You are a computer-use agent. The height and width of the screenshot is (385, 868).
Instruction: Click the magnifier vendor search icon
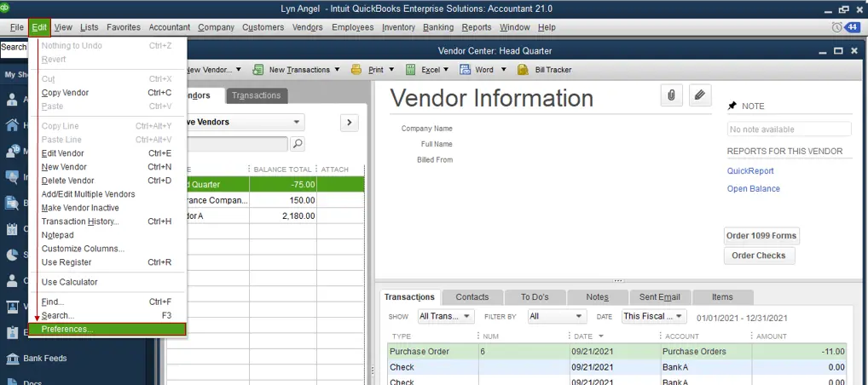pyautogui.click(x=298, y=144)
